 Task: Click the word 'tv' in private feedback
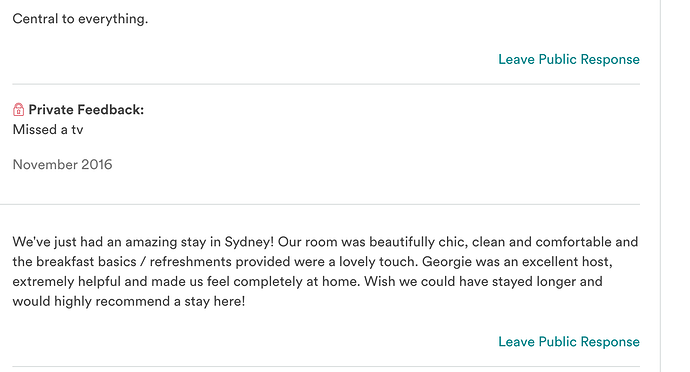pyautogui.click(x=77, y=129)
